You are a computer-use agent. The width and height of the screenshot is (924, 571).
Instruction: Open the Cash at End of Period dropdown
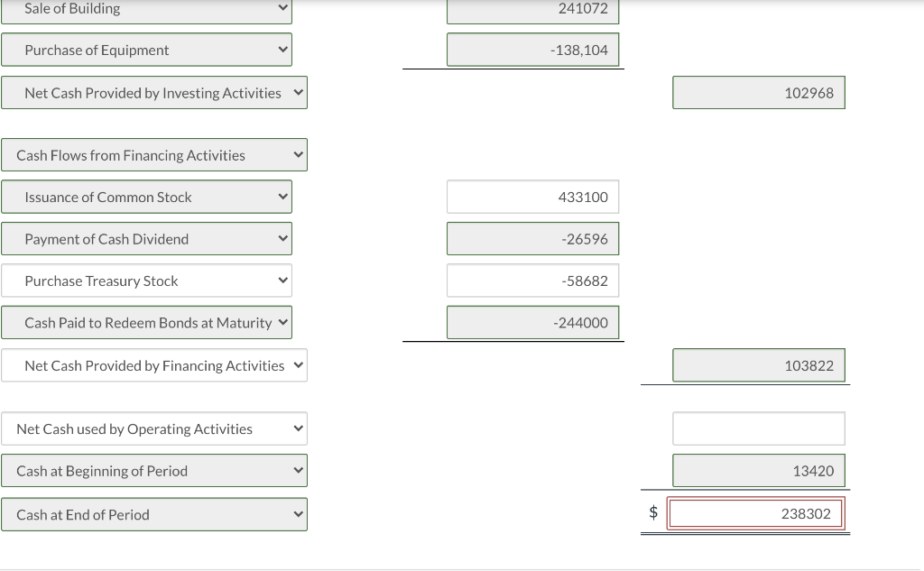pos(154,513)
